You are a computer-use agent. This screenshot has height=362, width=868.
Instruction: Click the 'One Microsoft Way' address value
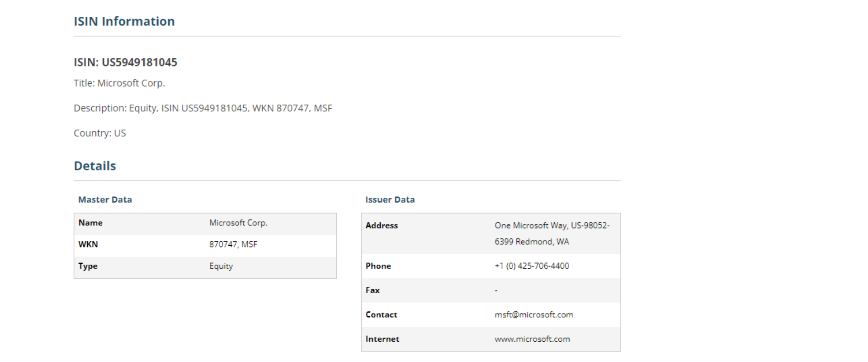coord(552,233)
